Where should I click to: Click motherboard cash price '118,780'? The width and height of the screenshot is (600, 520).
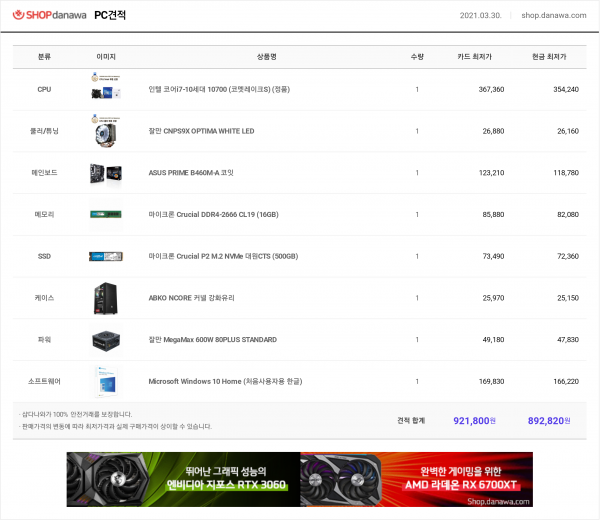pos(566,173)
